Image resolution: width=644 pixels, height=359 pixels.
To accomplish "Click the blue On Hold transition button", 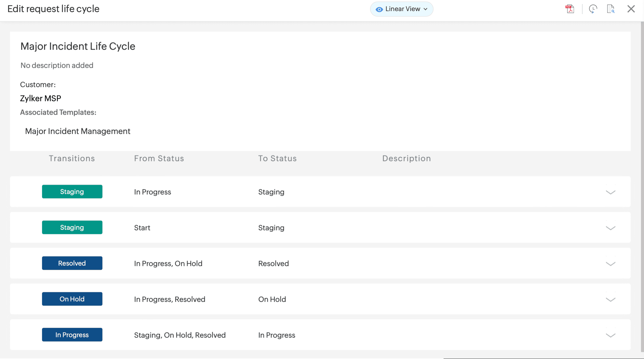I will tap(72, 299).
